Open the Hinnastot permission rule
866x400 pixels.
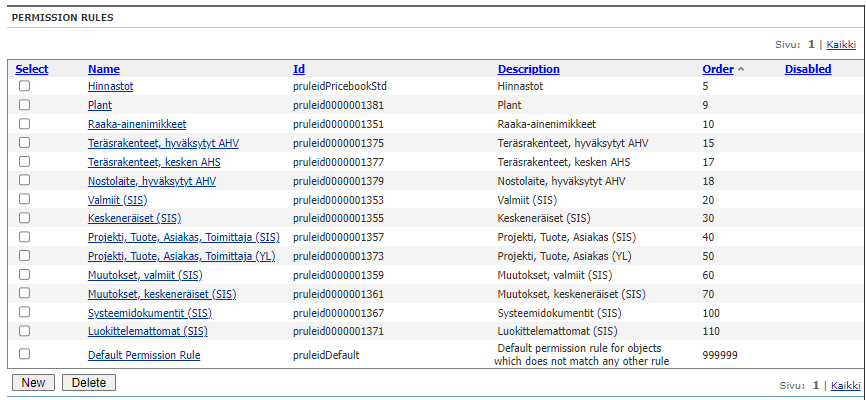(x=110, y=86)
